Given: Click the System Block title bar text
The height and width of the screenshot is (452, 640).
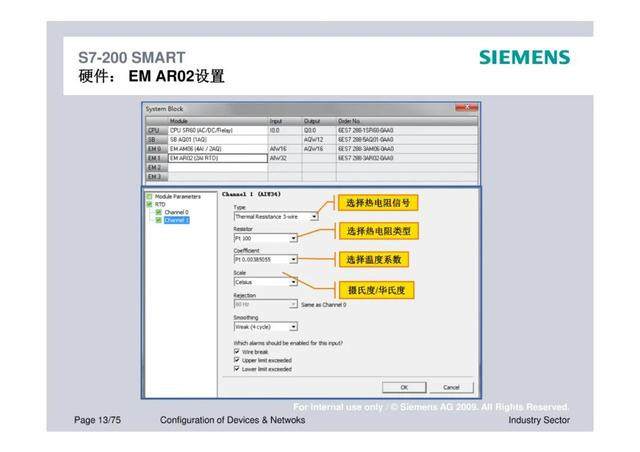Looking at the screenshot, I should tap(164, 109).
